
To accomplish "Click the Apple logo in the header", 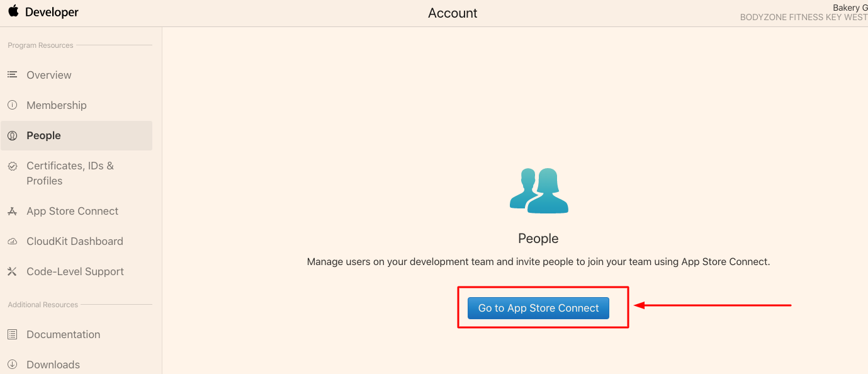I will 14,11.
